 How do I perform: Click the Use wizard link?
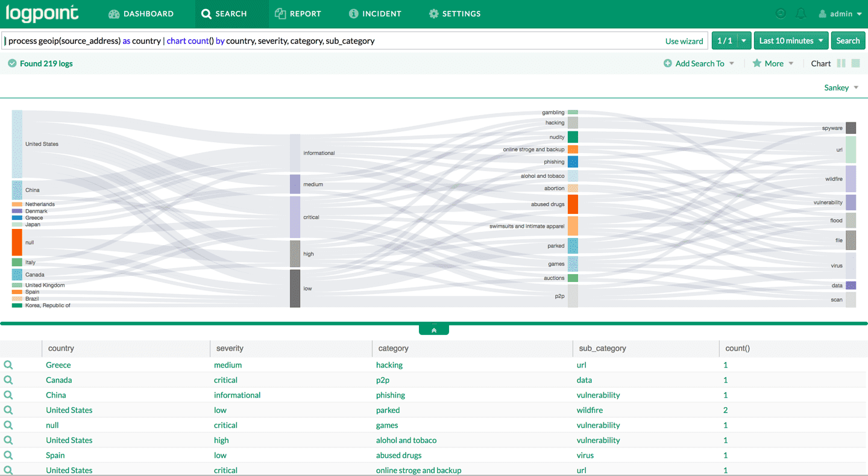click(x=684, y=41)
